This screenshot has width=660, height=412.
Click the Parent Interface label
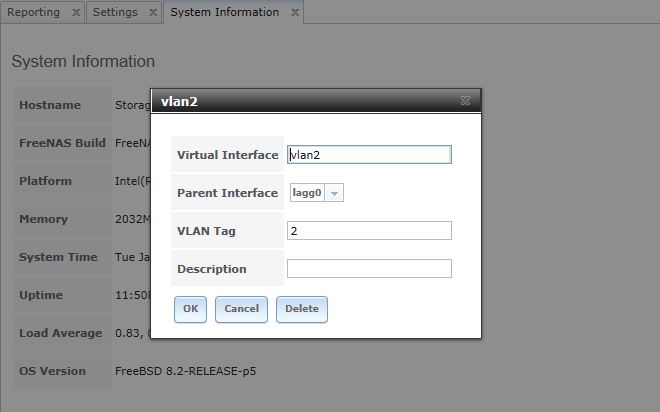pyautogui.click(x=228, y=193)
